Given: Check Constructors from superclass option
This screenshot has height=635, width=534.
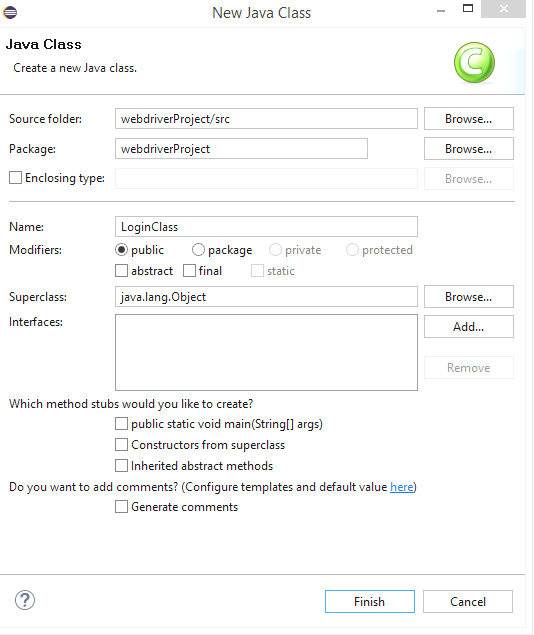Looking at the screenshot, I should coord(121,445).
